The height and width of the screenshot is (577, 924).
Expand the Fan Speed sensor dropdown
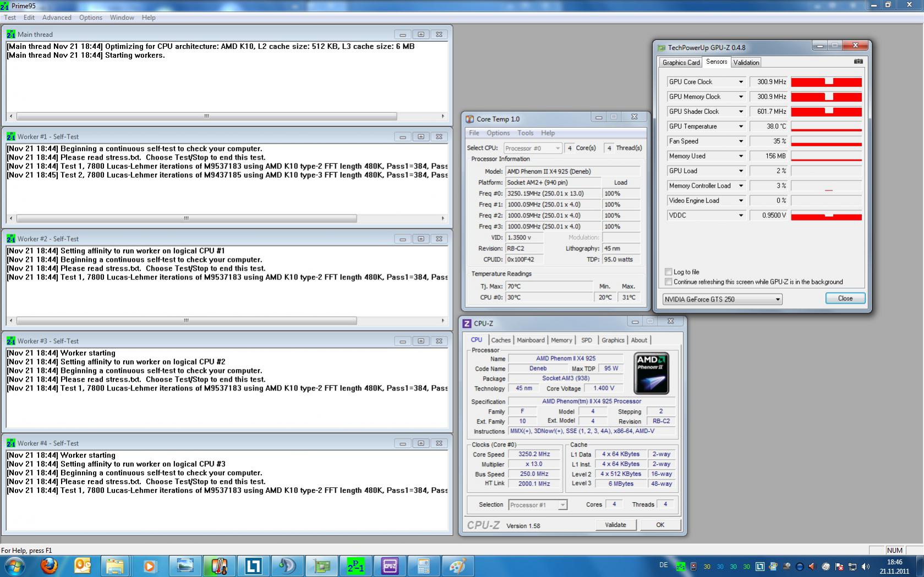(741, 141)
